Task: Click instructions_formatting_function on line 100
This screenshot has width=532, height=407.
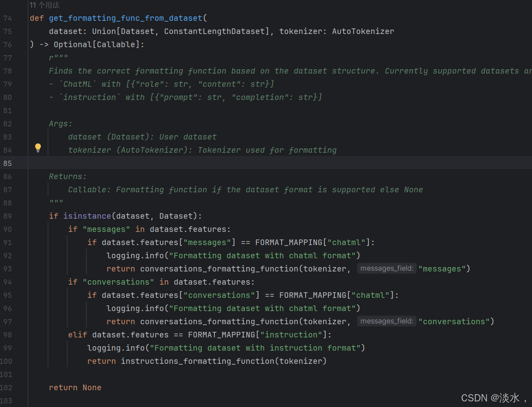Action: [x=198, y=361]
